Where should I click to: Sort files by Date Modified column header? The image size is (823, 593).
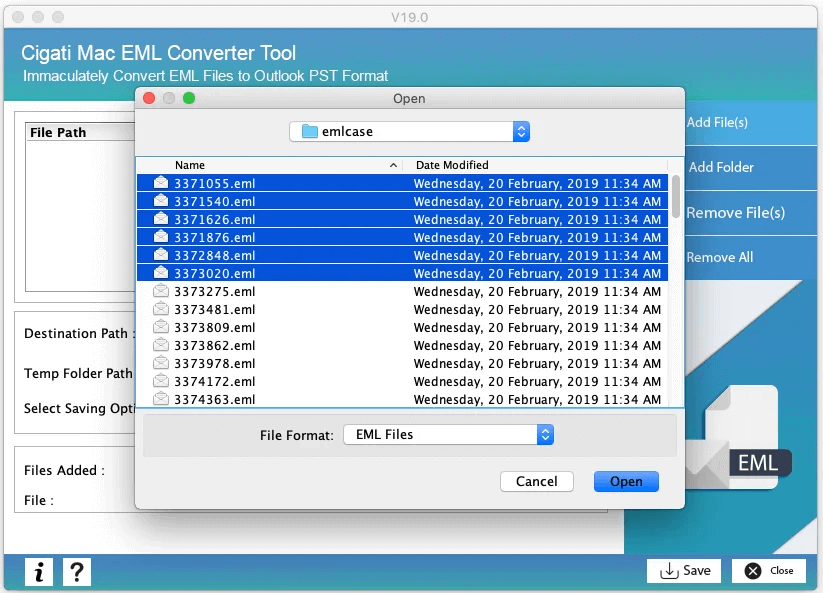[x=452, y=165]
